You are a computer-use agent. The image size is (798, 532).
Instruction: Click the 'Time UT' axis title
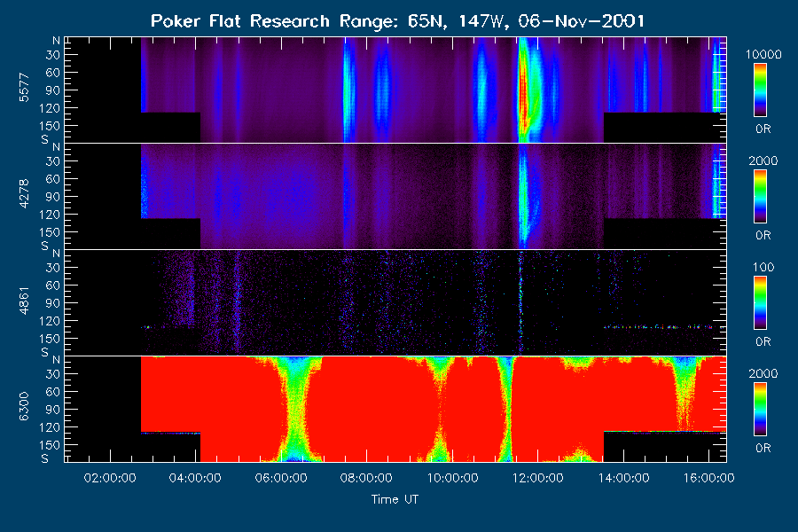click(395, 499)
